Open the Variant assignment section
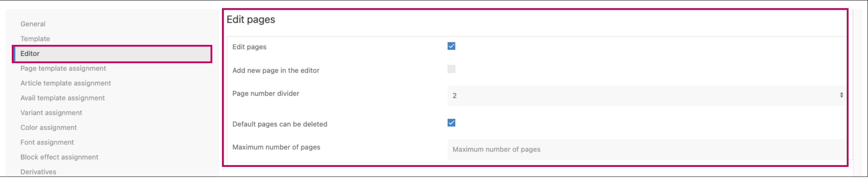The width and height of the screenshot is (868, 178). (51, 113)
